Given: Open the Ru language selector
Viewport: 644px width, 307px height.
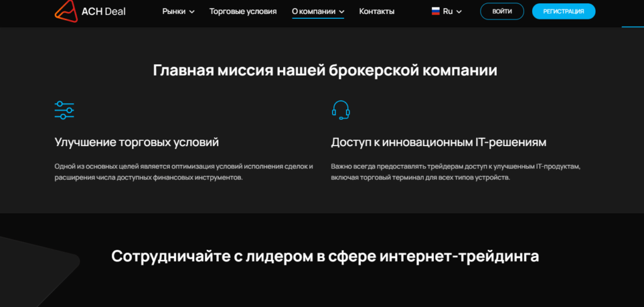Looking at the screenshot, I should click(447, 11).
